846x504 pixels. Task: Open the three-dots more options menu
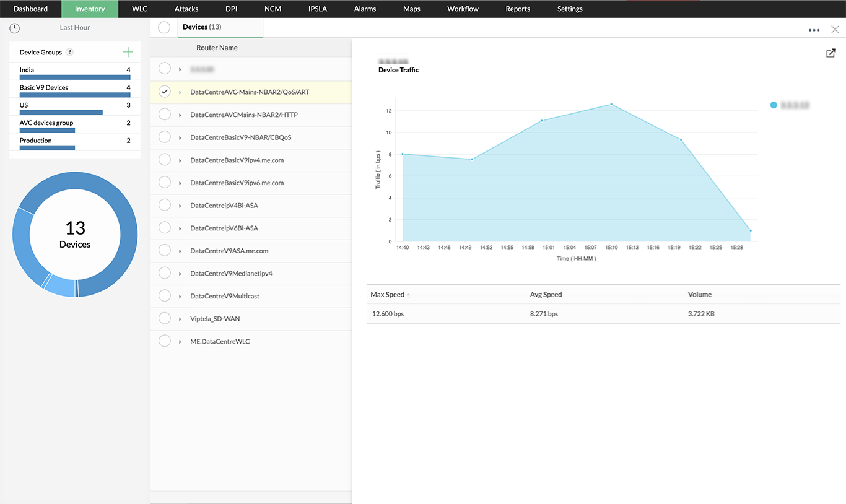click(x=814, y=30)
